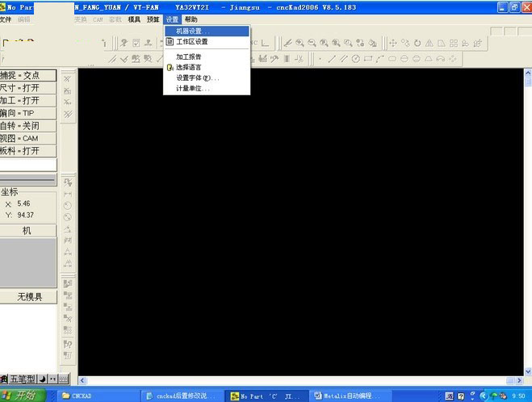
Task: Open the 模具 menu
Action: pos(134,19)
